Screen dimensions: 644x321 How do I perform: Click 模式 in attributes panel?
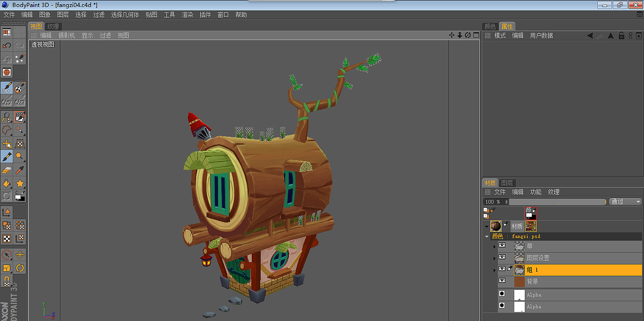tap(500, 35)
